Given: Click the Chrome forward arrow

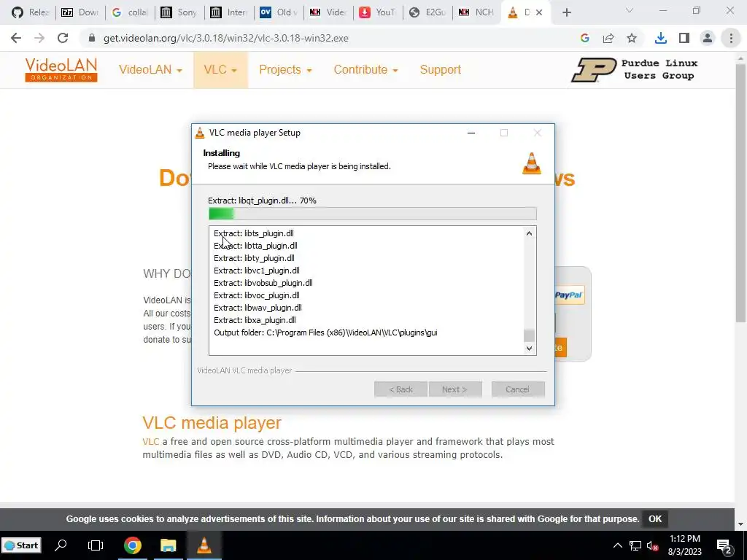Looking at the screenshot, I should tap(39, 38).
